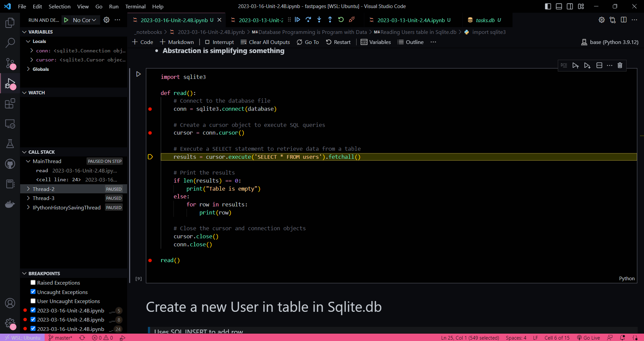Expand the Globals scope
The width and height of the screenshot is (644, 341).
(28, 69)
